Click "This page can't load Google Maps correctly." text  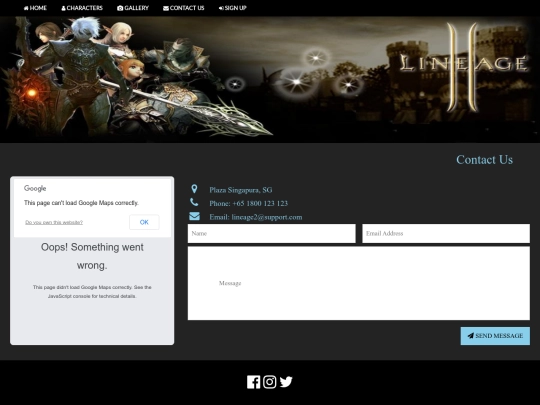[x=81, y=203]
